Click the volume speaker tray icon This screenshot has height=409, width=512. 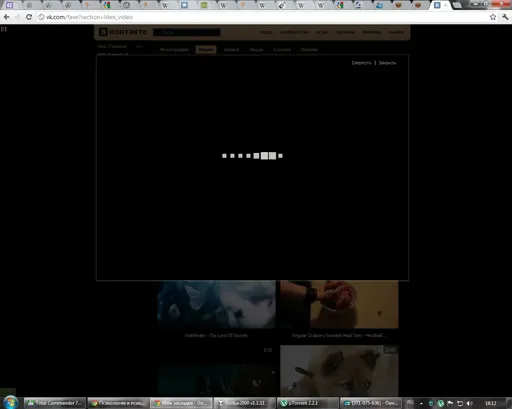pyautogui.click(x=470, y=403)
